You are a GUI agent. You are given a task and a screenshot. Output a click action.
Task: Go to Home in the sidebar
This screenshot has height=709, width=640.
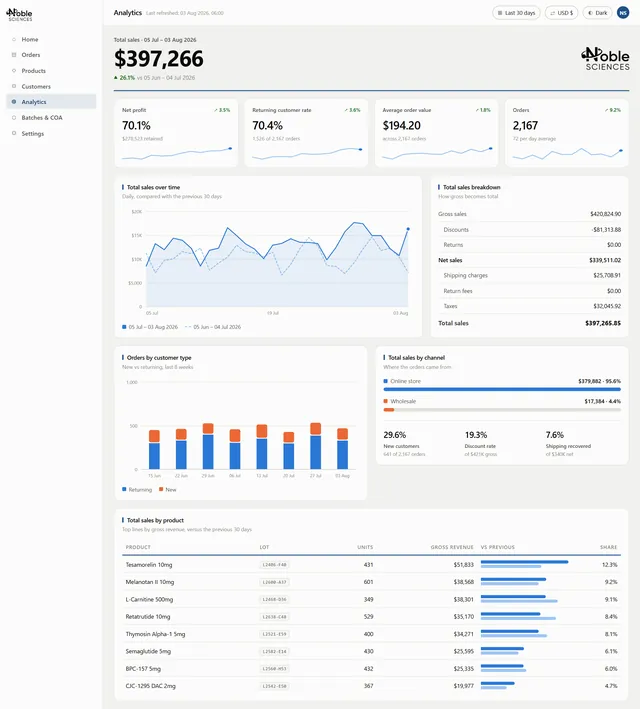[30, 39]
